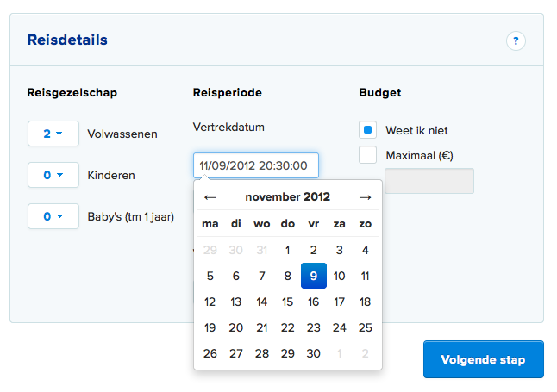
Task: Pick greyed-out October 31 date
Action: pos(262,251)
